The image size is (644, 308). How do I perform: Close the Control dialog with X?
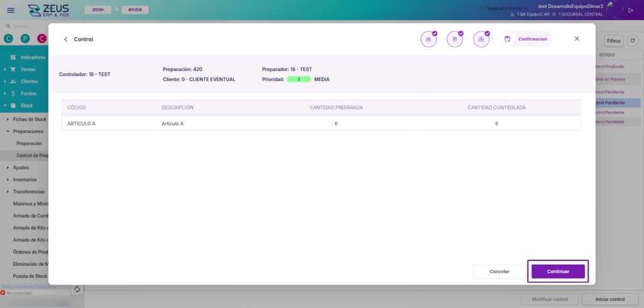pos(577,39)
